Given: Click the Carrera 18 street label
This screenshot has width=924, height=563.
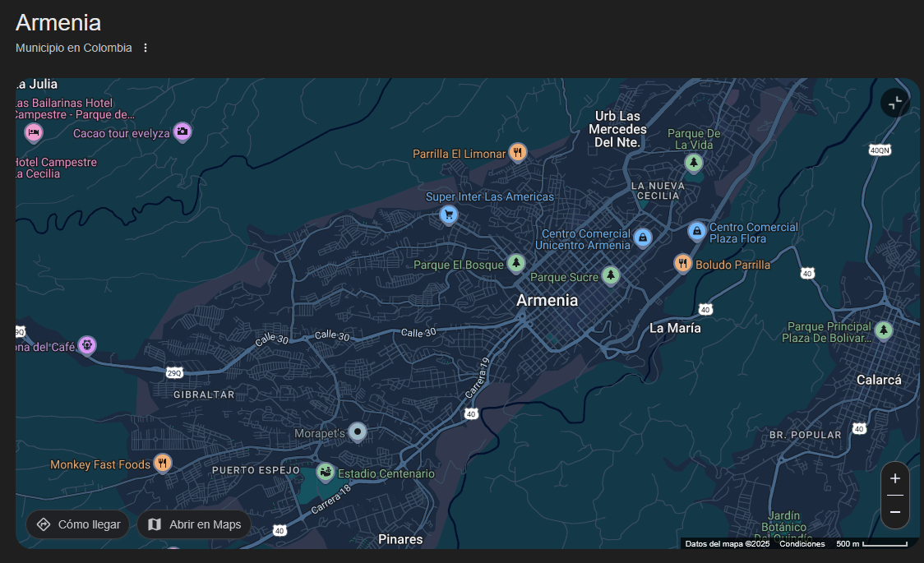Looking at the screenshot, I should tap(331, 500).
